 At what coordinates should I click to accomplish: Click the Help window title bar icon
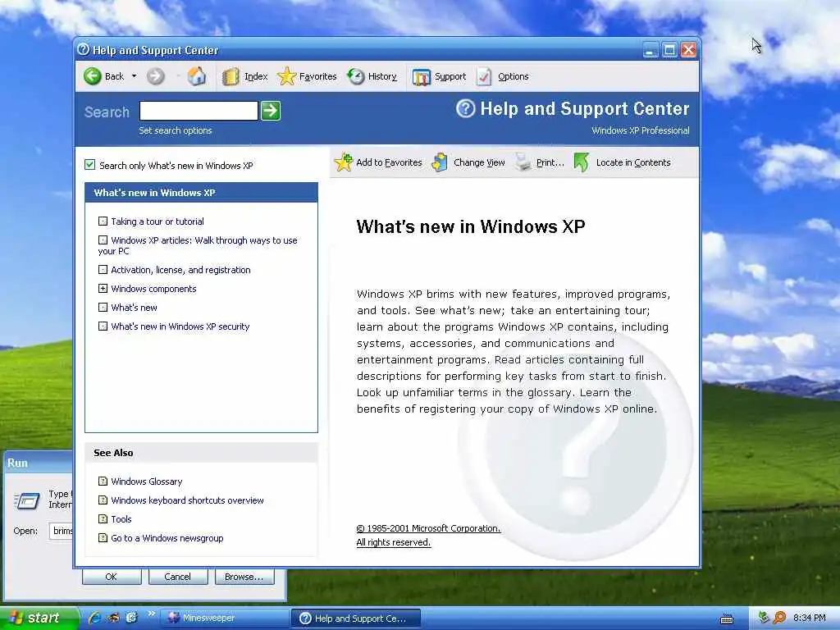click(x=83, y=49)
